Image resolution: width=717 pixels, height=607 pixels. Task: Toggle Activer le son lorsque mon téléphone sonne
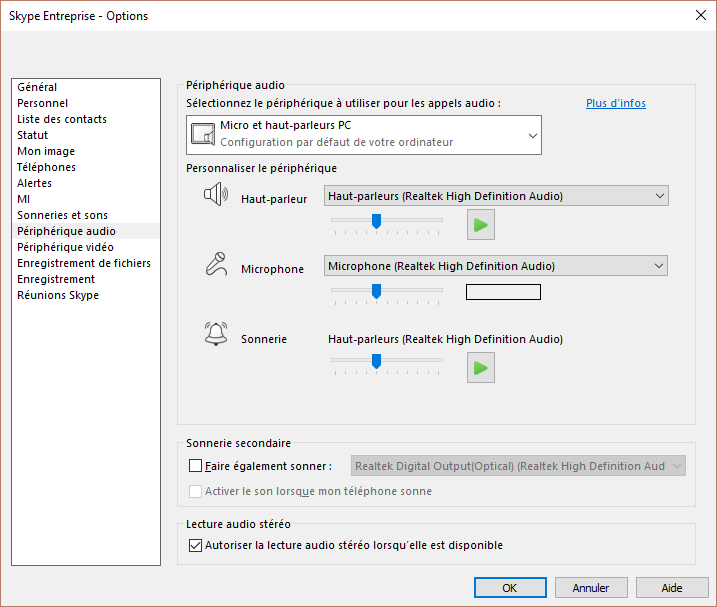click(x=195, y=491)
